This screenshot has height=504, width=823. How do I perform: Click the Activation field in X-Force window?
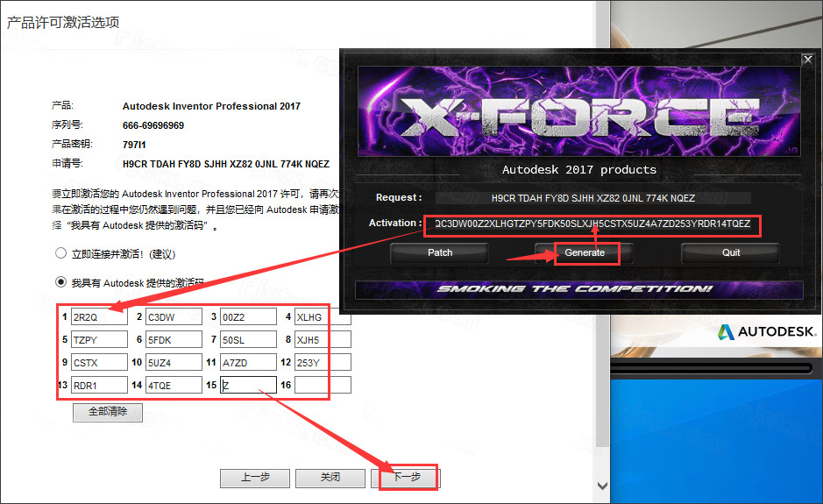592,224
